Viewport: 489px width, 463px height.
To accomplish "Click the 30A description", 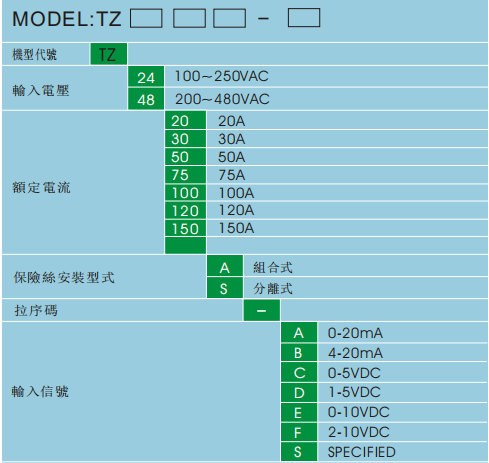I will 232,139.
